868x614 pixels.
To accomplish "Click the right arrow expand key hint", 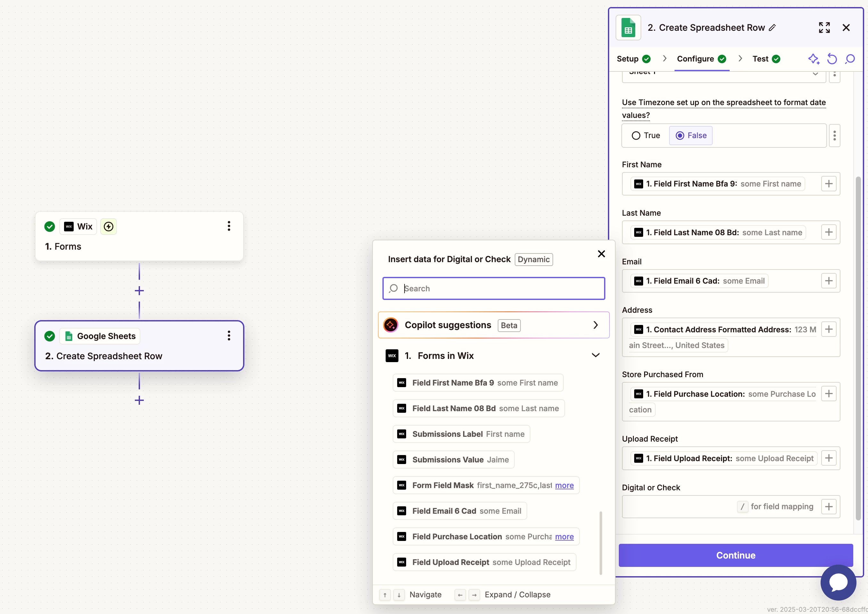I will point(474,595).
